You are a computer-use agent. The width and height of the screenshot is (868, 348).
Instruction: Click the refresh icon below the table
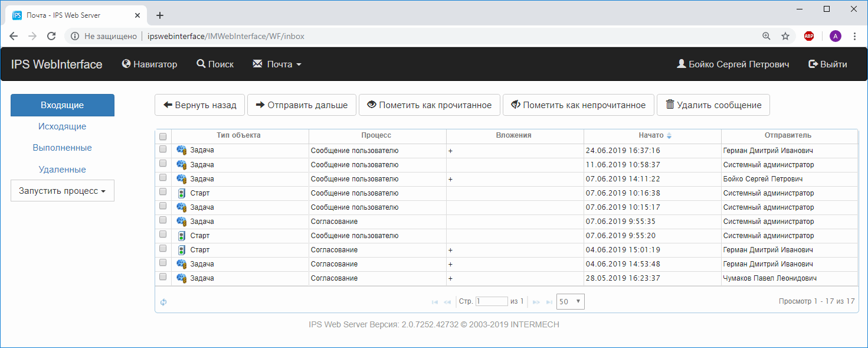click(x=163, y=302)
